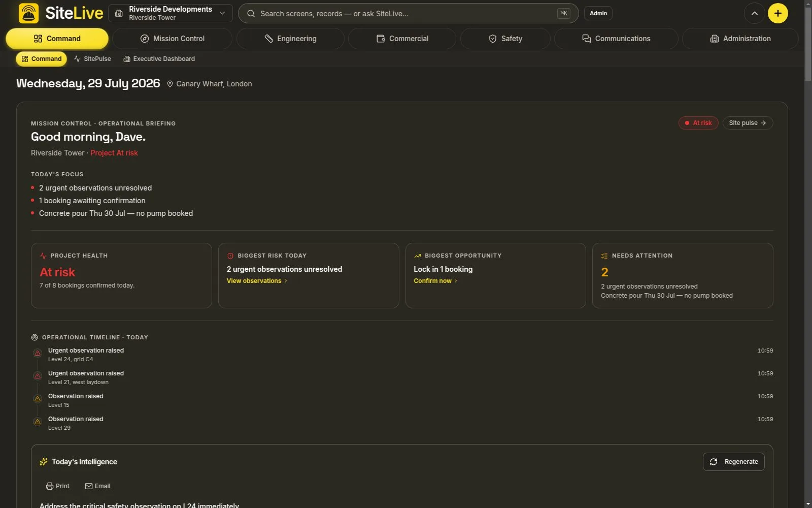812x508 pixels.
Task: Open the Safety tab
Action: 505,39
